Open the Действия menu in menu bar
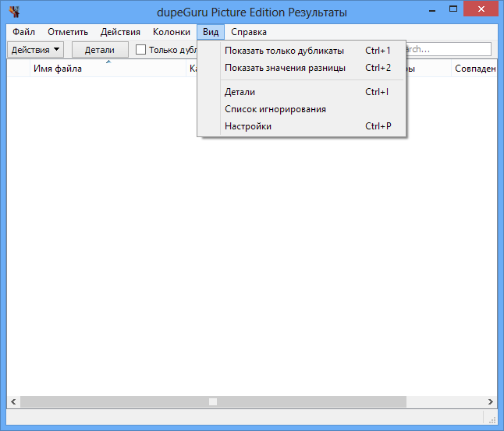The height and width of the screenshot is (431, 504). [x=120, y=32]
